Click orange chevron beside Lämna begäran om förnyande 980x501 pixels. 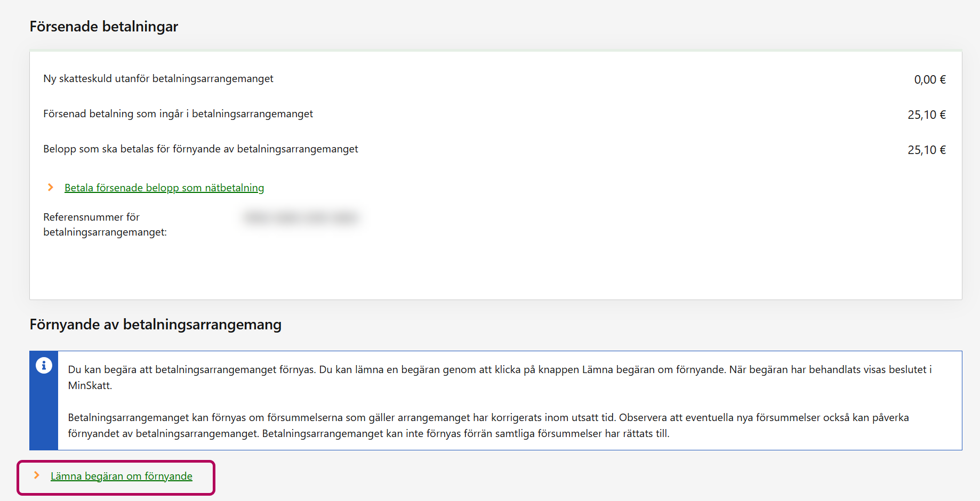[x=37, y=475]
